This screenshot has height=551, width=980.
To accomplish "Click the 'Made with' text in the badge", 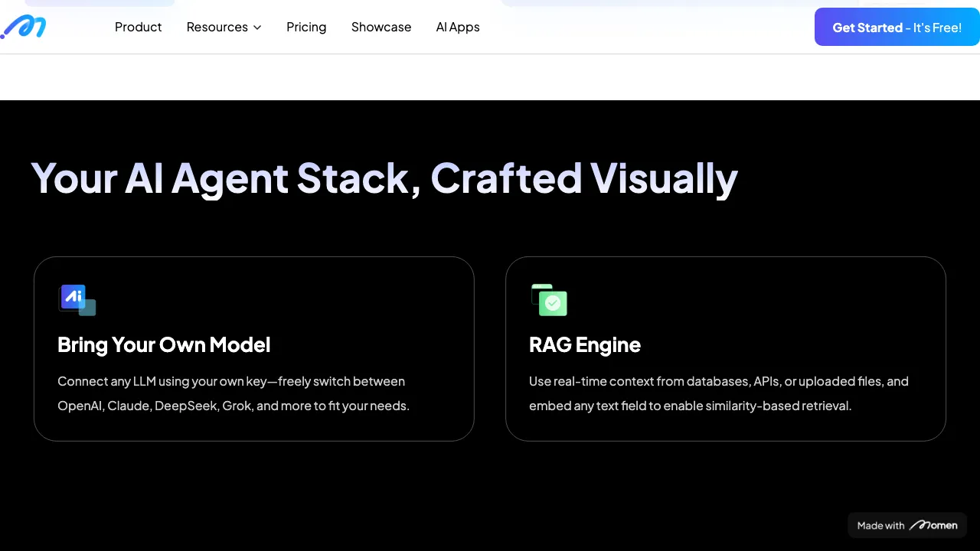I will 880,526.
